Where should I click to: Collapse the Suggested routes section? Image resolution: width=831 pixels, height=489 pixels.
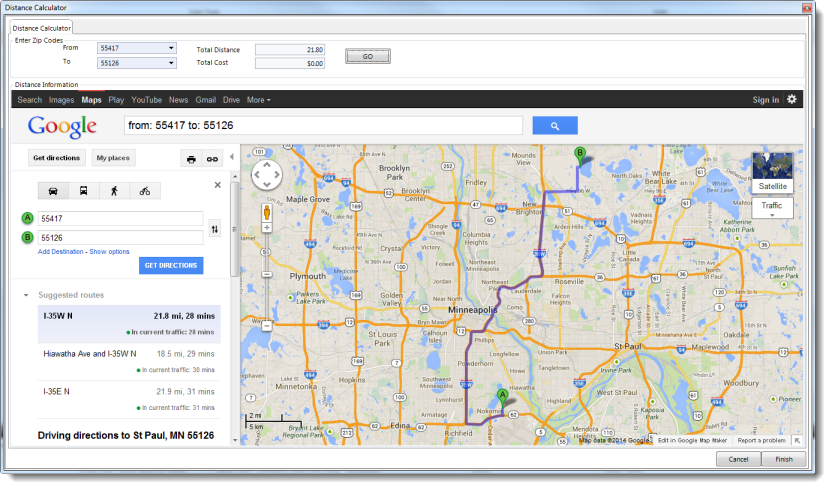coord(27,296)
